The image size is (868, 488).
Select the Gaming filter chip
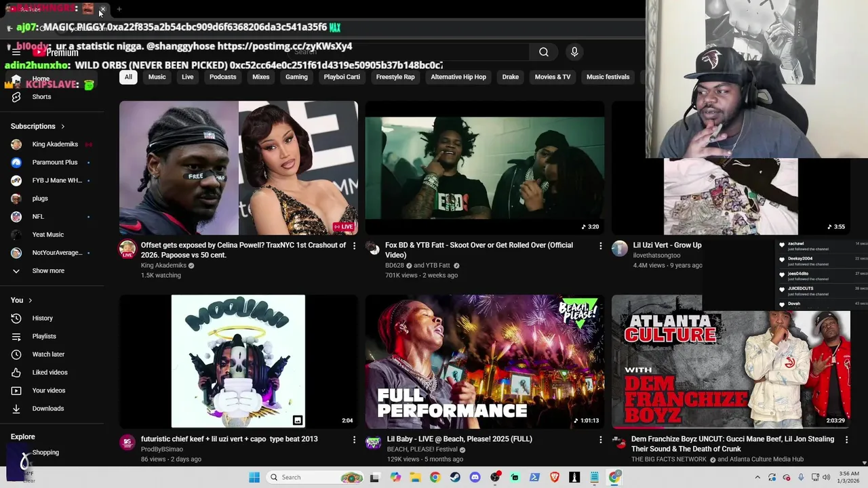click(x=296, y=77)
